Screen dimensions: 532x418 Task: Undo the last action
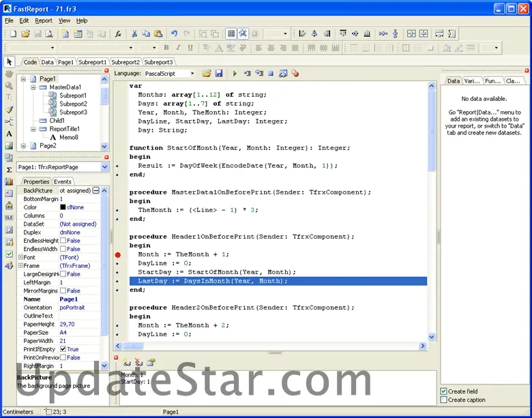(x=175, y=33)
